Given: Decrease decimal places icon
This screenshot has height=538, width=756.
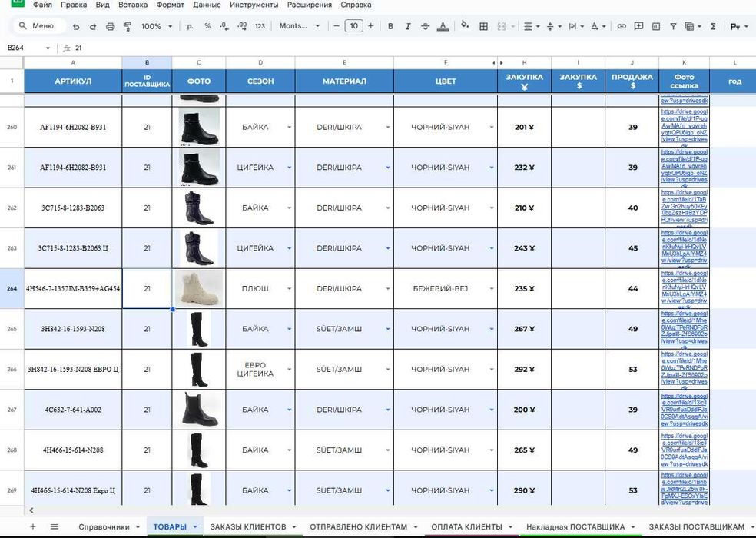Looking at the screenshot, I should click(x=224, y=26).
